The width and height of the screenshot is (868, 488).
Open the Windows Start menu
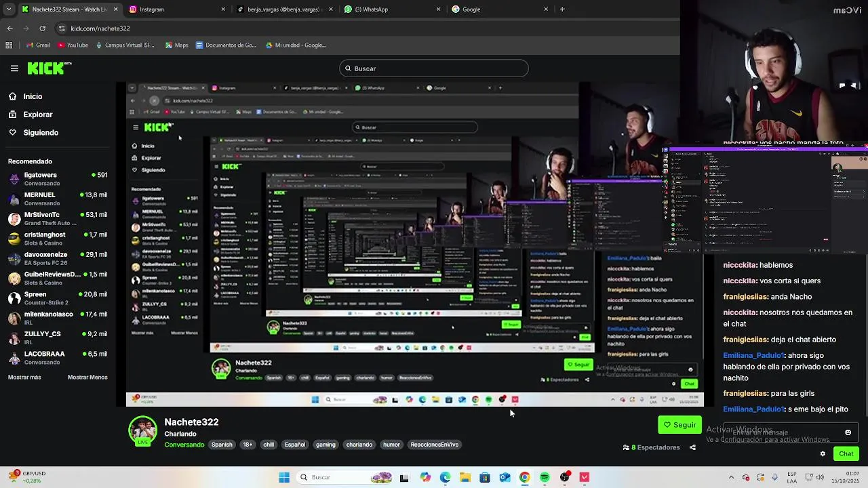tap(284, 478)
